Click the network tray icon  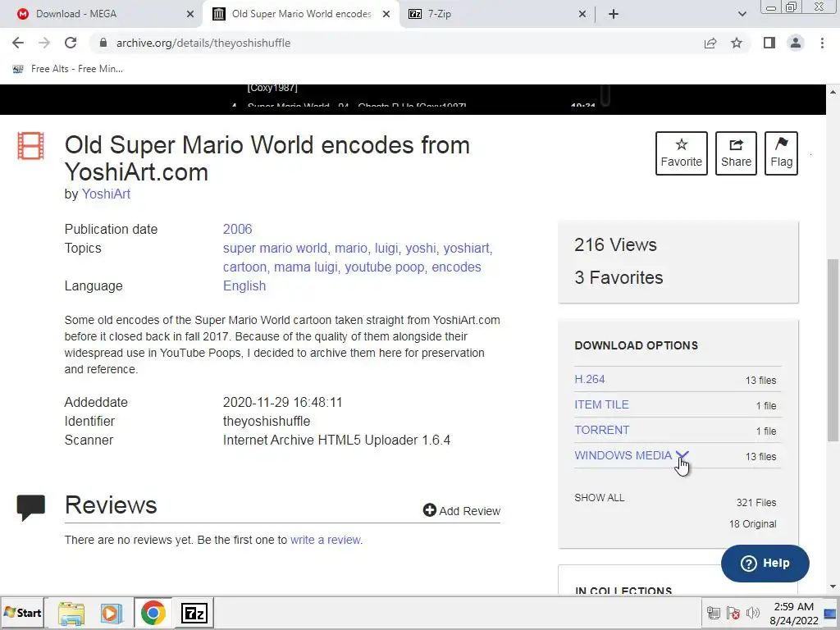tap(713, 613)
